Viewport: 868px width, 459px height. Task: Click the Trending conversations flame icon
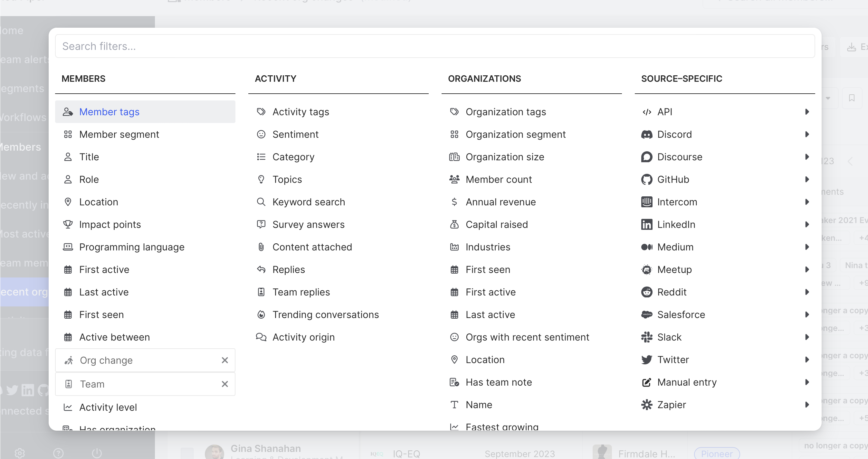[261, 314]
